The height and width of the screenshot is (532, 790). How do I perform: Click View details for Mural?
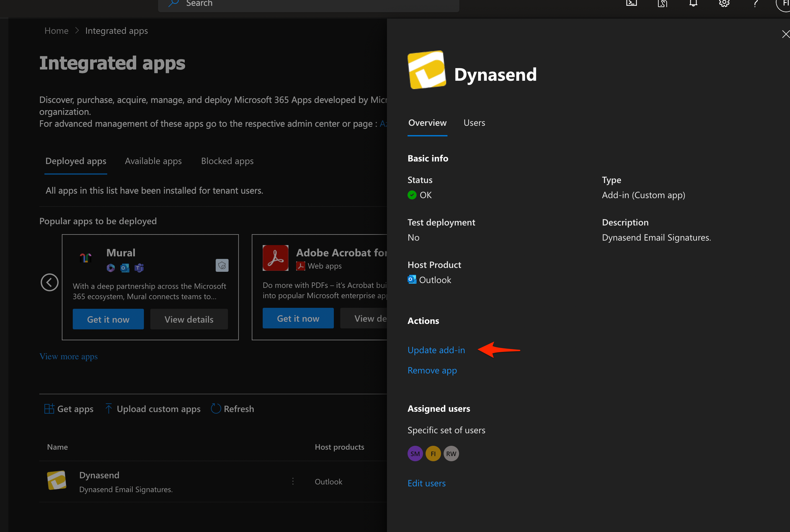pos(189,319)
